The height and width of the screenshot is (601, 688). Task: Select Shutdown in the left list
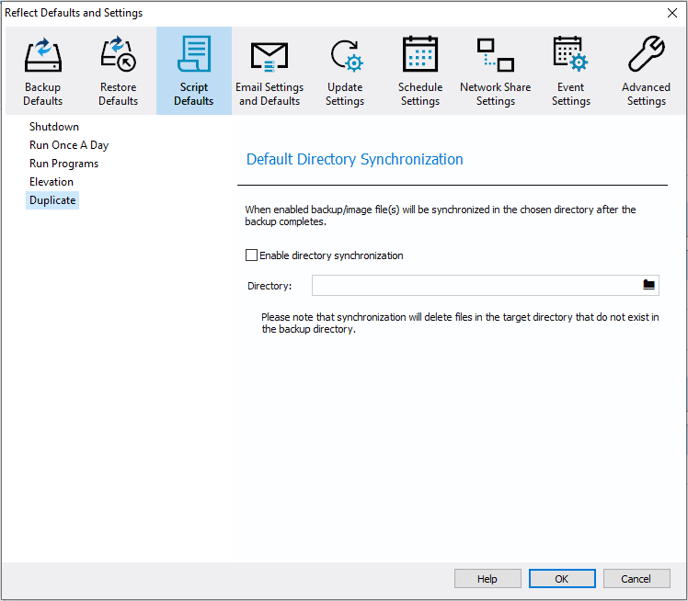click(x=54, y=127)
